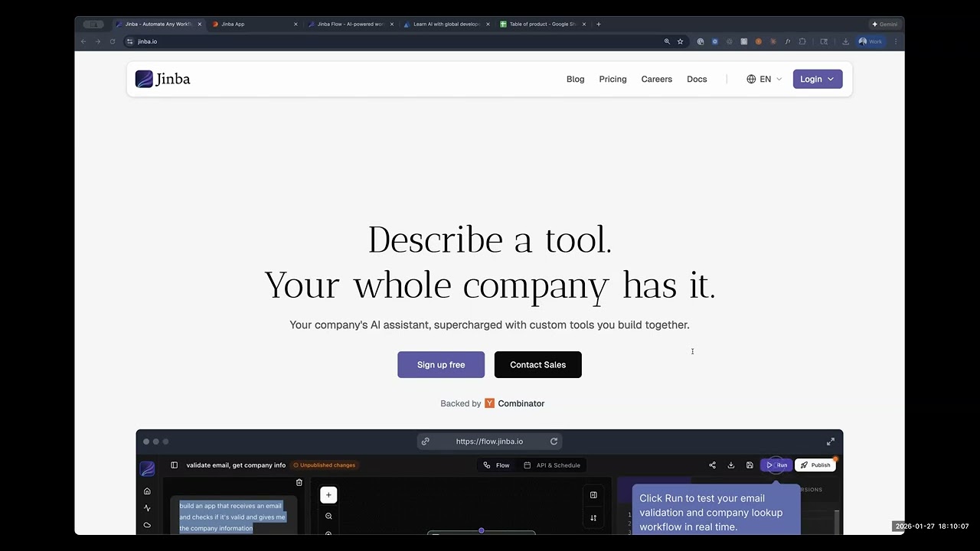The width and height of the screenshot is (980, 551).
Task: Copy link icon beside flow.jinba.io URL
Action: (425, 442)
